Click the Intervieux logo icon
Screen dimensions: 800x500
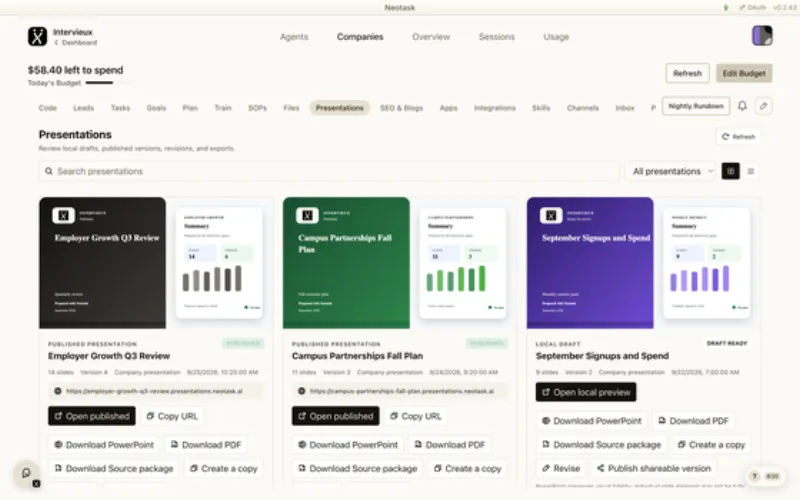pos(37,37)
